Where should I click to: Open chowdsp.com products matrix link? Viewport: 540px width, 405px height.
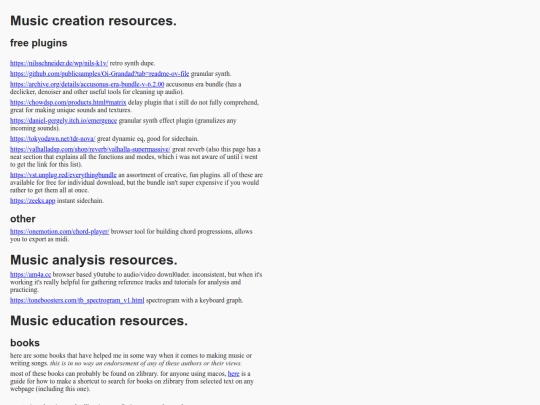tap(68, 102)
